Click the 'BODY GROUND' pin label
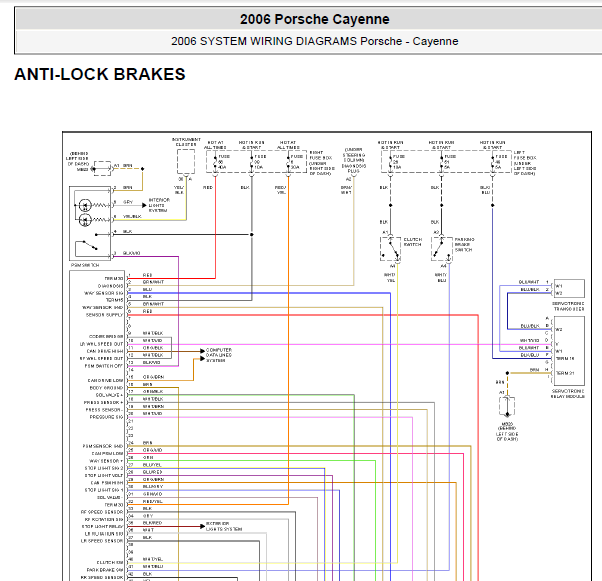The image size is (602, 581). 106,388
